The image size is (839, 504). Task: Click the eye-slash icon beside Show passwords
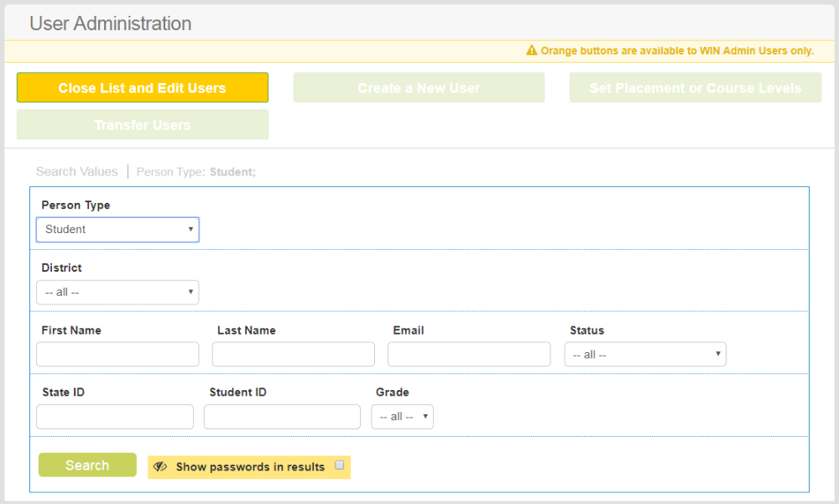click(161, 465)
